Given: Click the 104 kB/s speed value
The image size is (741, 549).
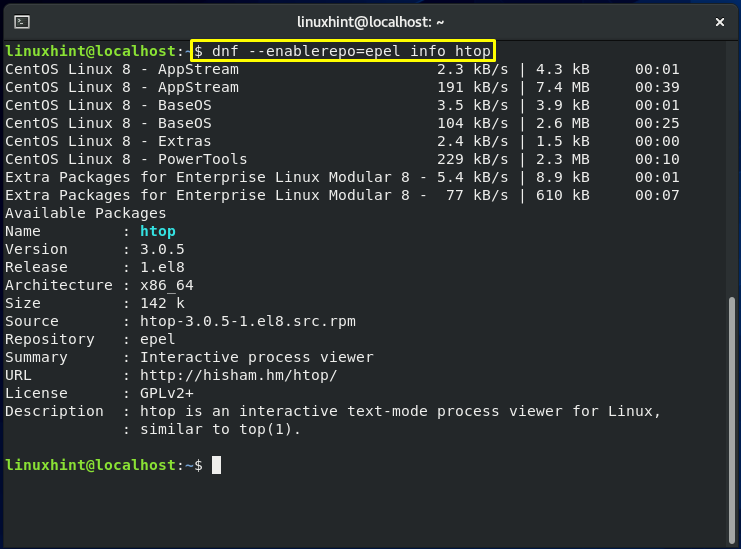Looking at the screenshot, I should click(473, 123).
